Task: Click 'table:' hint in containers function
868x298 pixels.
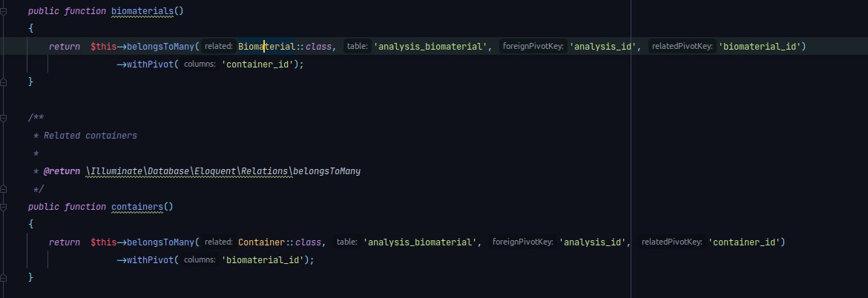Action: pos(346,242)
